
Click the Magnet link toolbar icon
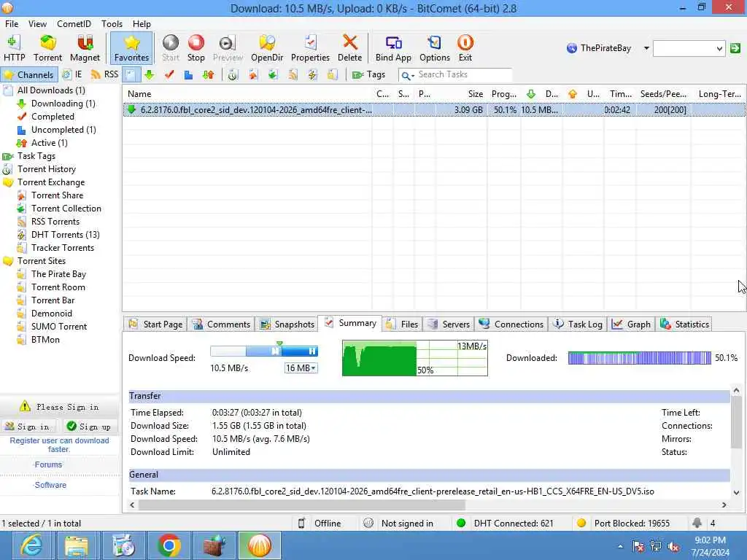(85, 48)
